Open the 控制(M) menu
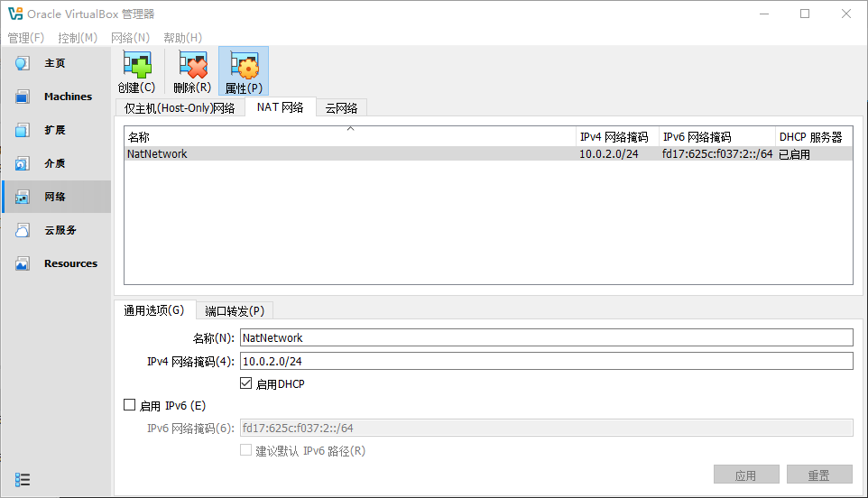868x498 pixels. 78,38
